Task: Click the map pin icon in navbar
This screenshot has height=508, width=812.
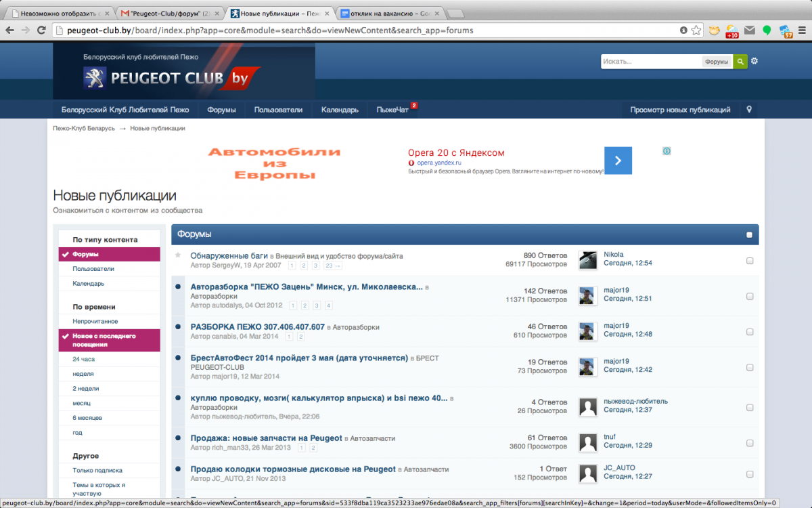Action: pos(749,109)
